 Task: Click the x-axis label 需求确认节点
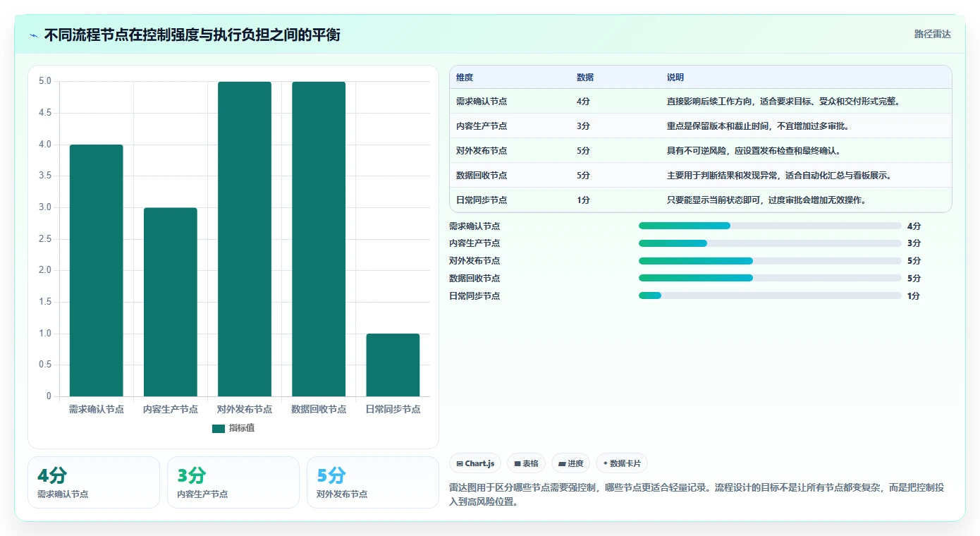click(x=97, y=409)
